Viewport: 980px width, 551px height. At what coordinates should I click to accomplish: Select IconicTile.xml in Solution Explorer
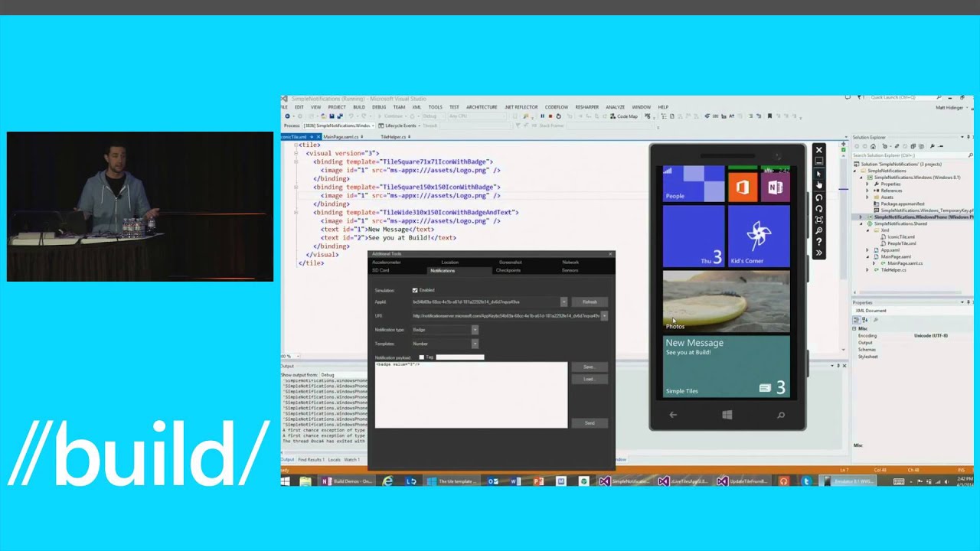point(900,236)
